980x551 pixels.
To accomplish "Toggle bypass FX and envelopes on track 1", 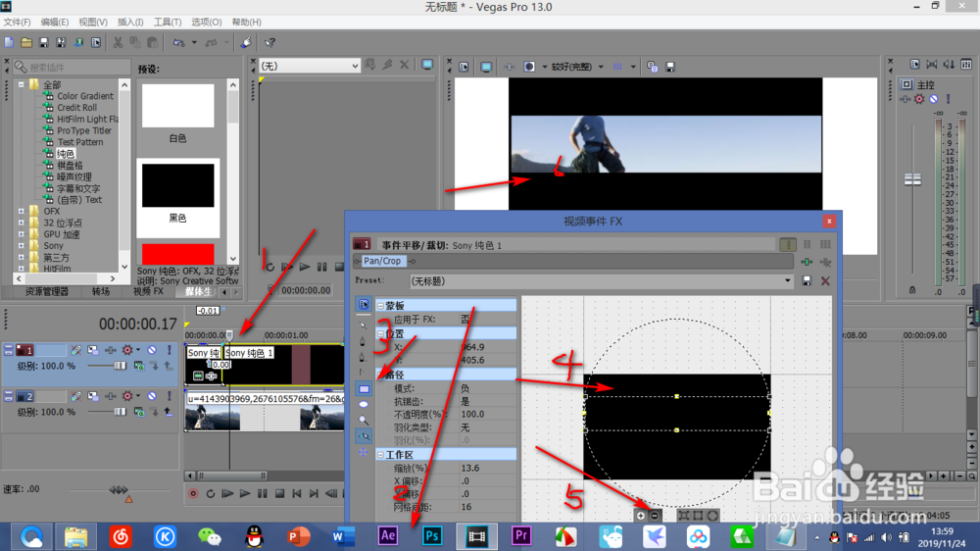I will (x=75, y=350).
